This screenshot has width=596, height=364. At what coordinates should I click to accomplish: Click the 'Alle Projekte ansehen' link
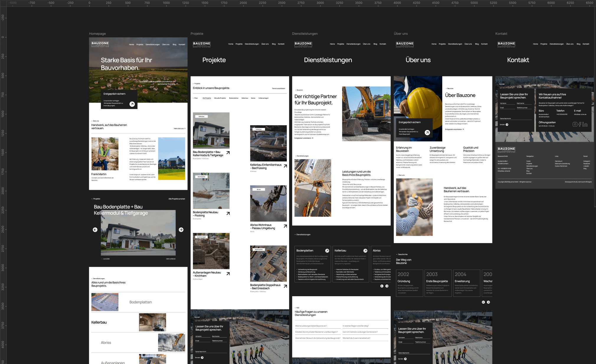177,199
